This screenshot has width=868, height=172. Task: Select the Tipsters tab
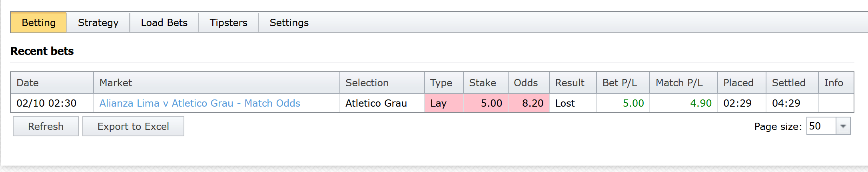click(x=228, y=23)
